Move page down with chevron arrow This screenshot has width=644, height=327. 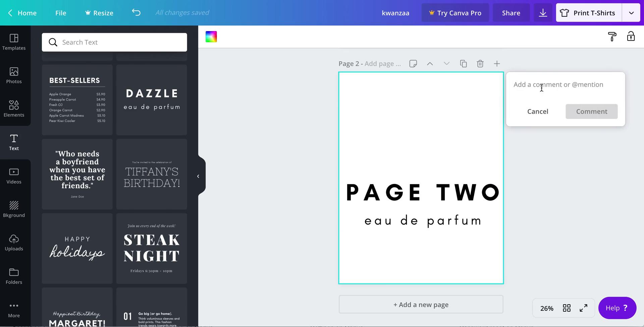click(x=446, y=64)
